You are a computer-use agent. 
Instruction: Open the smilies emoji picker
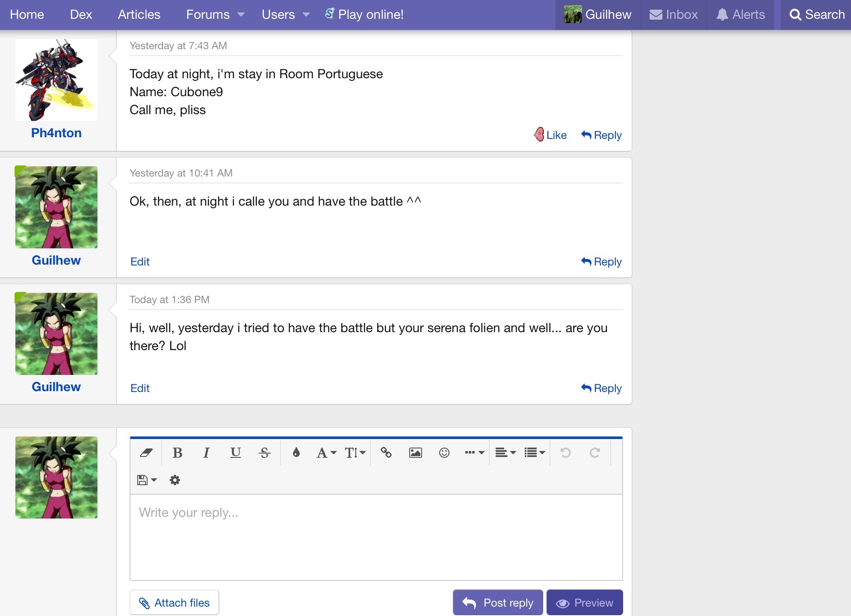[444, 453]
